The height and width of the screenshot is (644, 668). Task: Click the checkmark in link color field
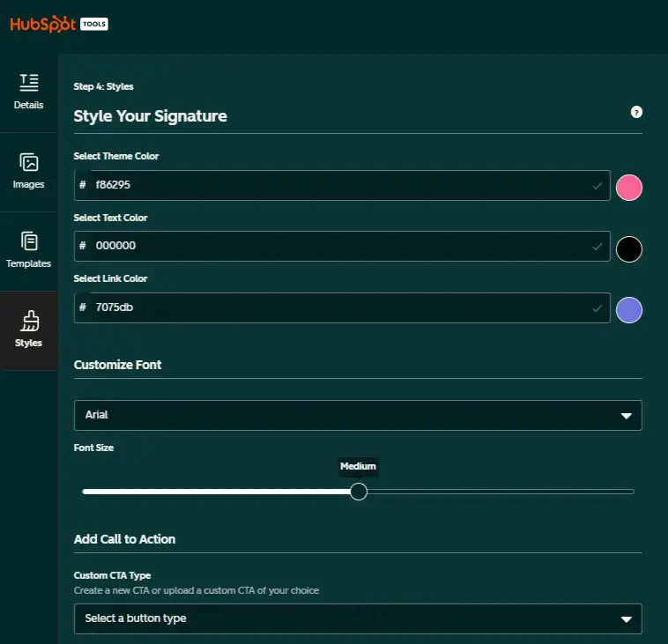pos(597,308)
